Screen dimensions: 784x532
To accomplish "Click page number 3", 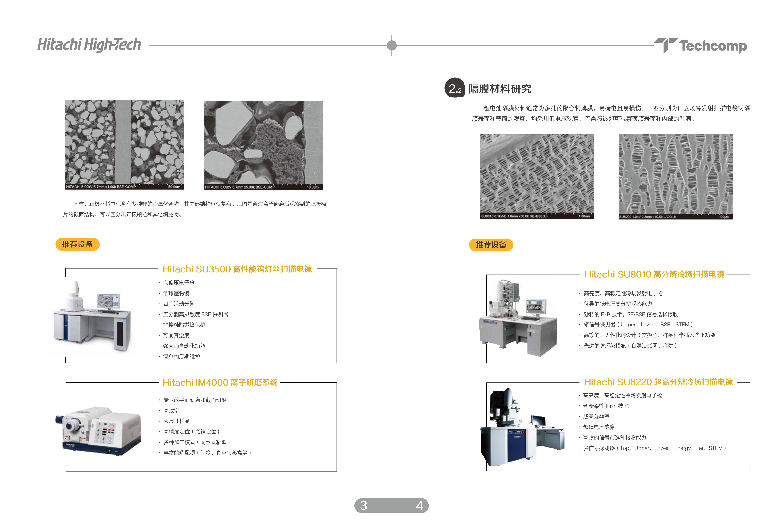I will point(363,505).
